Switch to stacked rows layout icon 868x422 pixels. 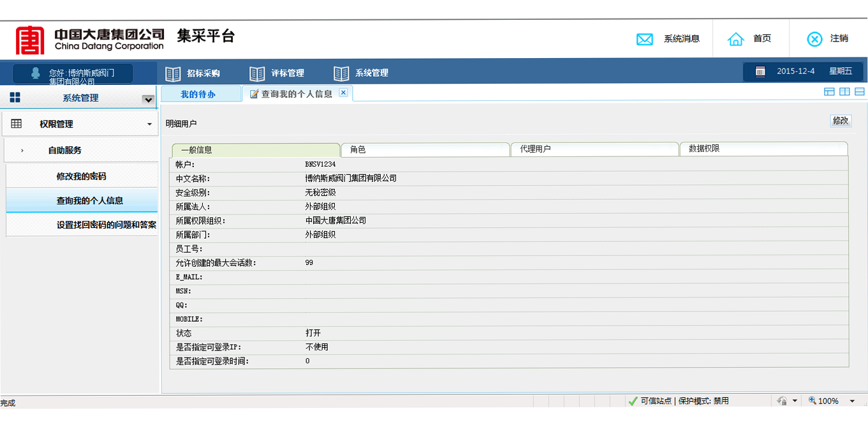(860, 92)
